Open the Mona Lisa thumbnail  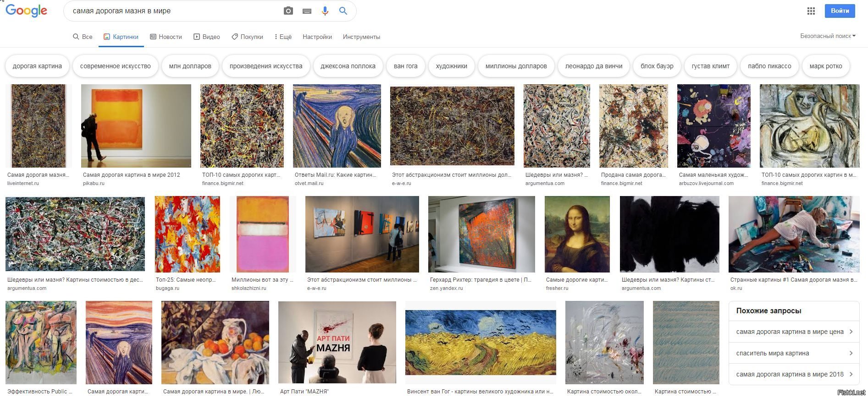click(577, 234)
